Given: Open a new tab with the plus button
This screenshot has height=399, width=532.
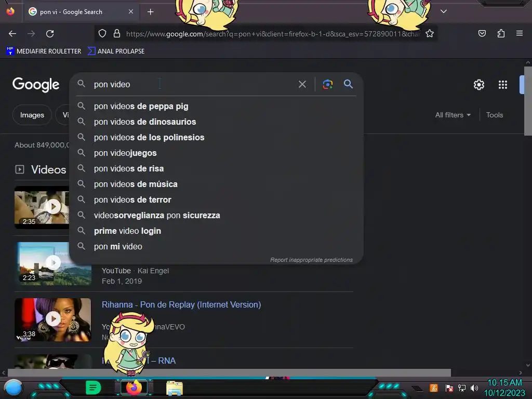Looking at the screenshot, I should coord(150,12).
